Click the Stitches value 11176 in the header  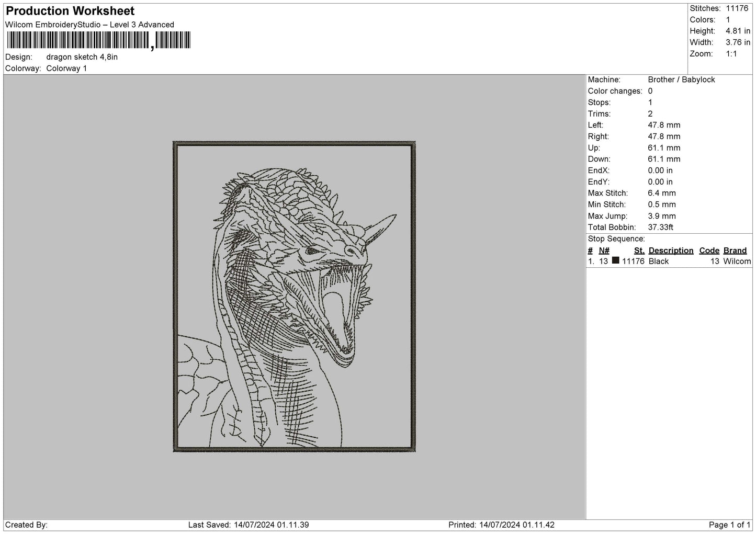click(x=737, y=8)
